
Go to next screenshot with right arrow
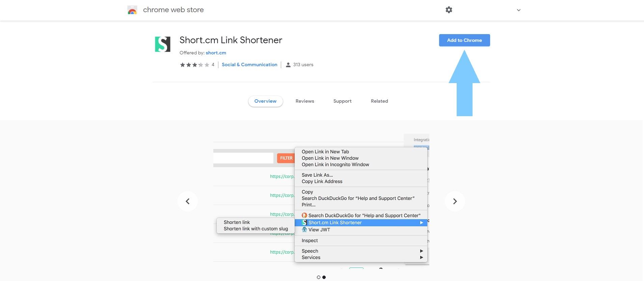tap(455, 201)
